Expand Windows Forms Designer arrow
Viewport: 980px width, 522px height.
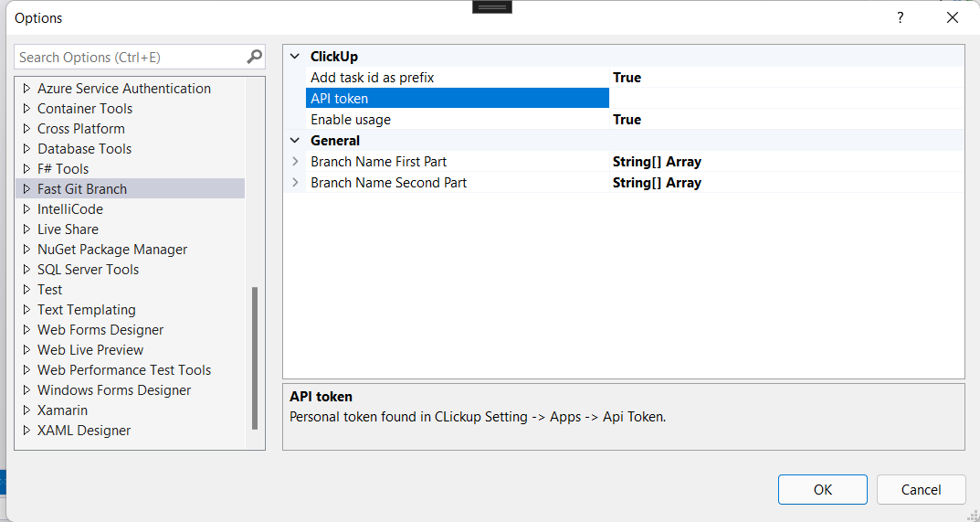point(26,390)
